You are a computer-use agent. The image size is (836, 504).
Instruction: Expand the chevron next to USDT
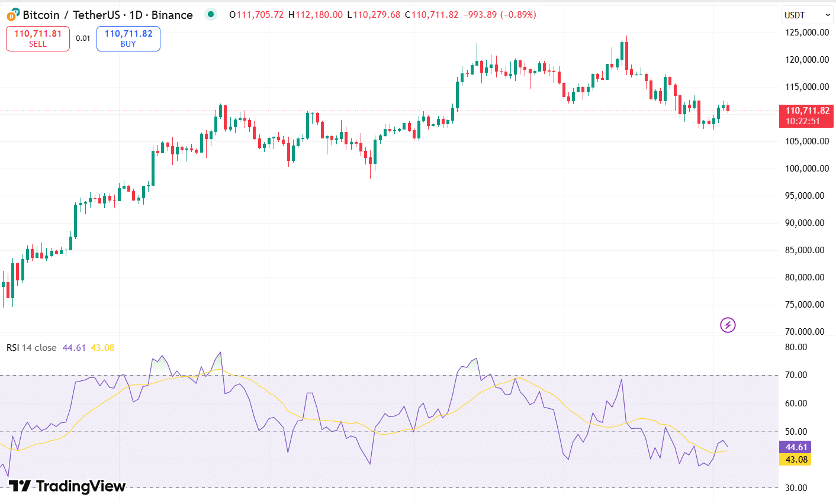[x=829, y=15]
